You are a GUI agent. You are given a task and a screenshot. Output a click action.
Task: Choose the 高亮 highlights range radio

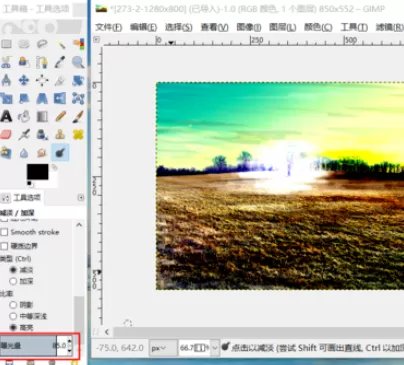click(x=13, y=327)
